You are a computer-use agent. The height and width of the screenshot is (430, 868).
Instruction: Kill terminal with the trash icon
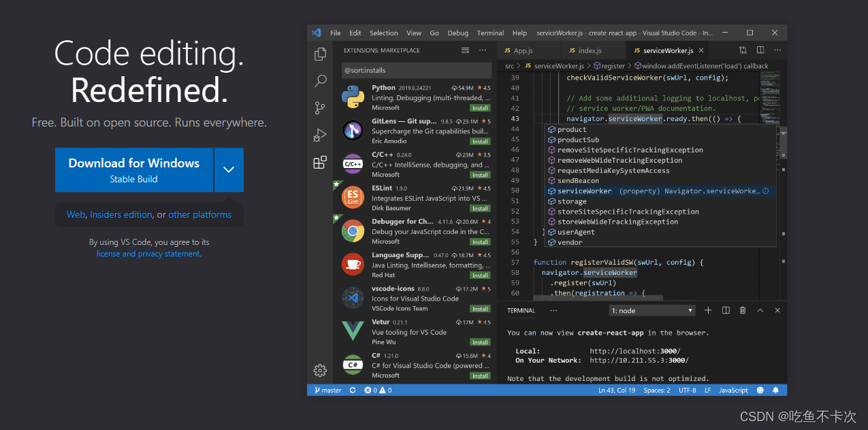[x=743, y=310]
